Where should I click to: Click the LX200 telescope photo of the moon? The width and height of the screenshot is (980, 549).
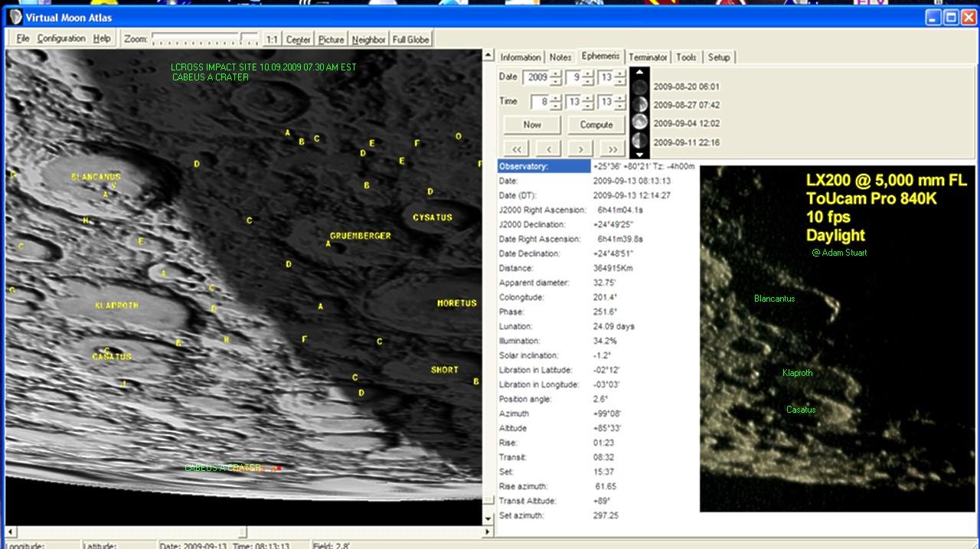tap(838, 338)
